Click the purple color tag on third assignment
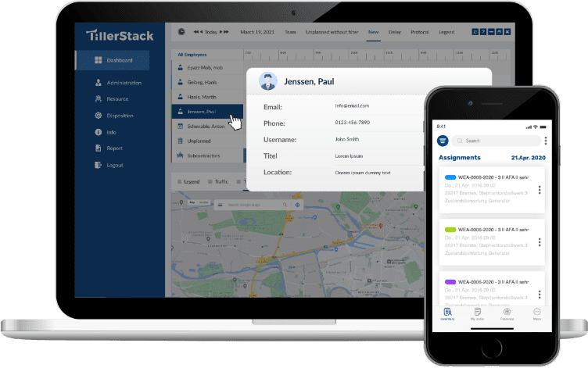The image size is (588, 368). [450, 280]
